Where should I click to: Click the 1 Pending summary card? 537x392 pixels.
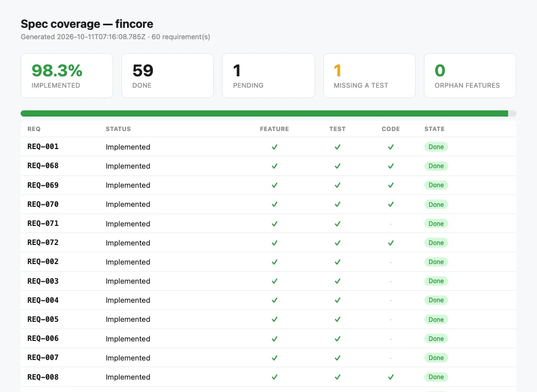(x=268, y=76)
